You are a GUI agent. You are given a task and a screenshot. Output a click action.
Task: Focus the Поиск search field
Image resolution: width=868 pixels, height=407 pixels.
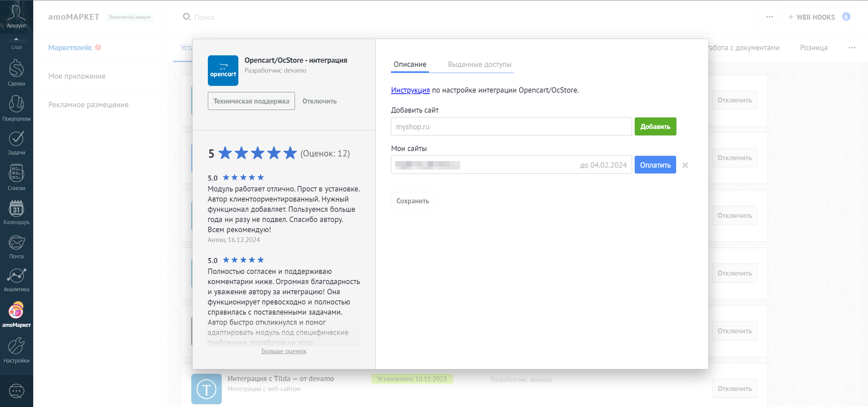[204, 17]
